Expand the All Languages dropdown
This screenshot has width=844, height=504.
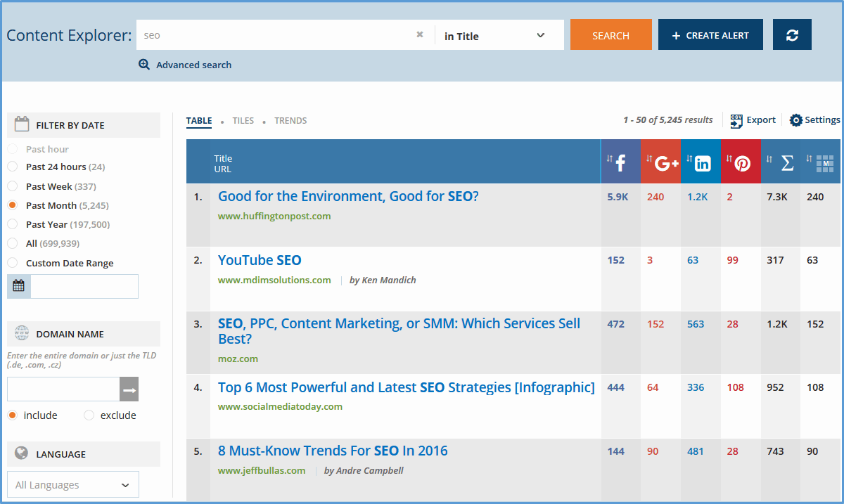pos(73,485)
